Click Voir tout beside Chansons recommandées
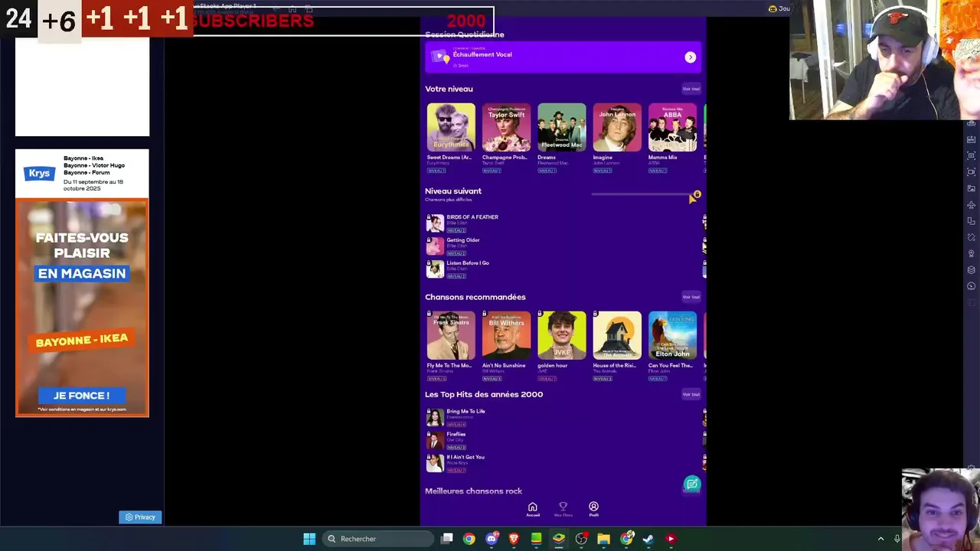 pos(691,297)
